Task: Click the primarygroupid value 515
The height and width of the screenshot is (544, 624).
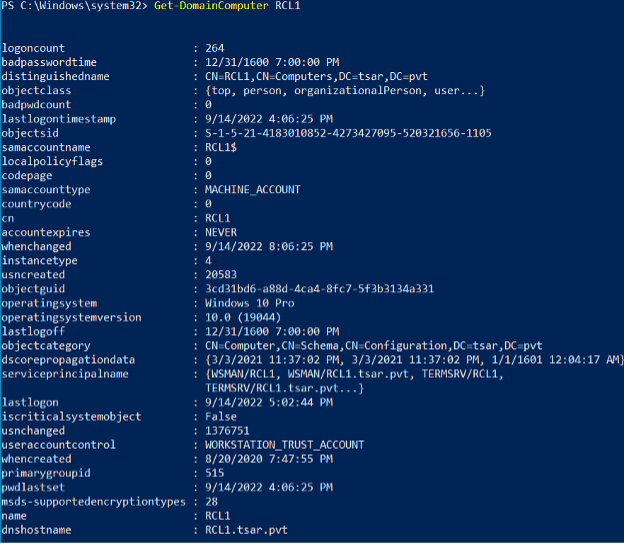Action: pos(214,473)
